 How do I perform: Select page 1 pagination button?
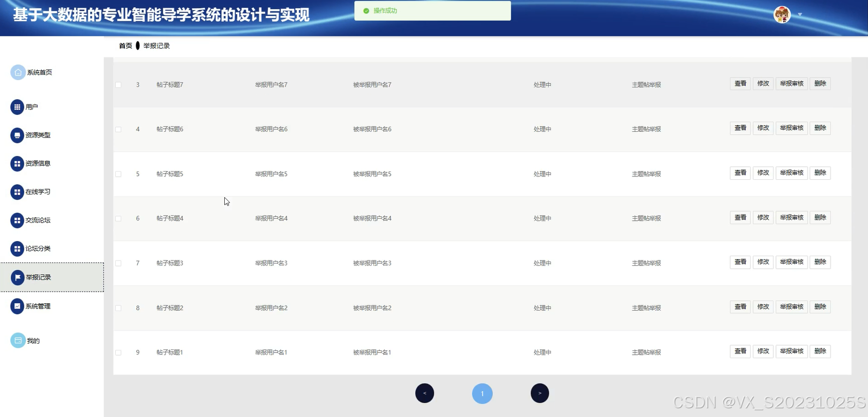482,394
